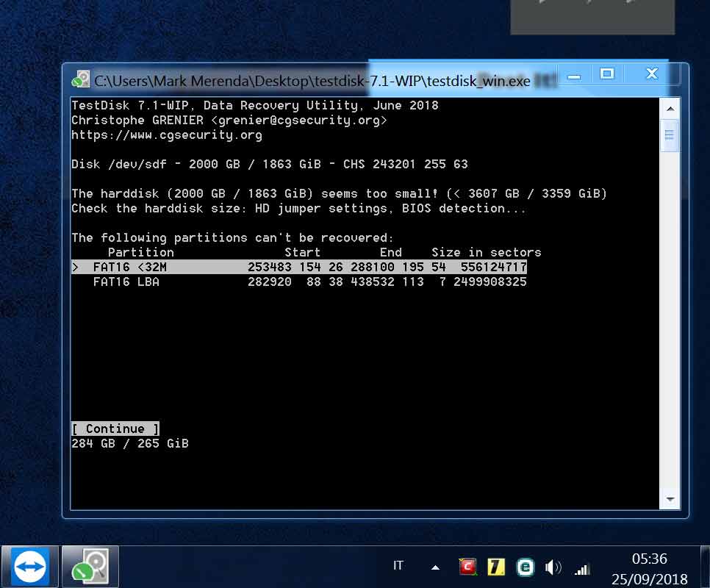
Task: Click the Show desktop strip
Action: coord(705,567)
